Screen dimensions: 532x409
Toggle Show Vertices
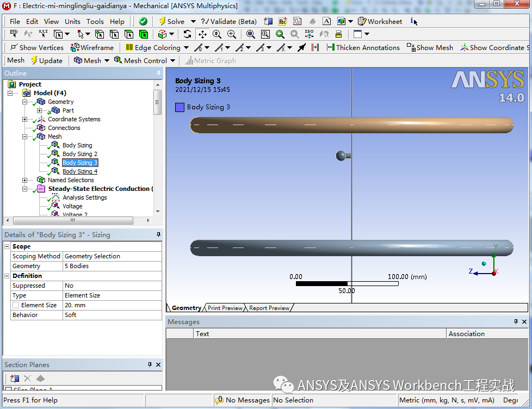[x=36, y=47]
